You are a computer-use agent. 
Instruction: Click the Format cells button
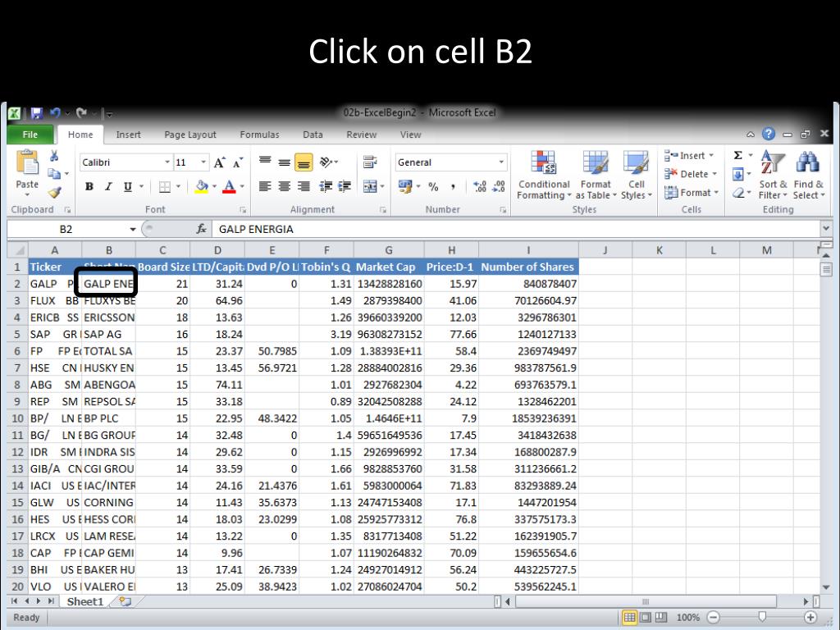pyautogui.click(x=690, y=193)
